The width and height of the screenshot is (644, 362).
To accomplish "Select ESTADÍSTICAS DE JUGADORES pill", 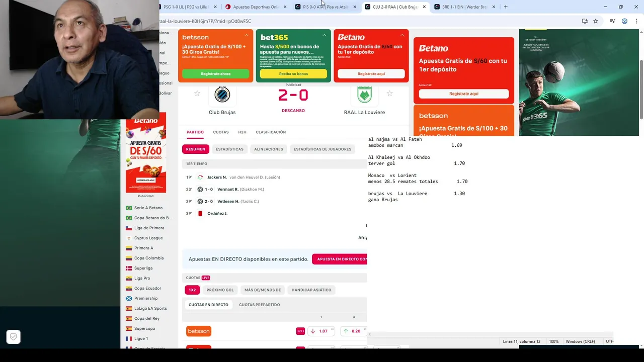I will pyautogui.click(x=323, y=149).
